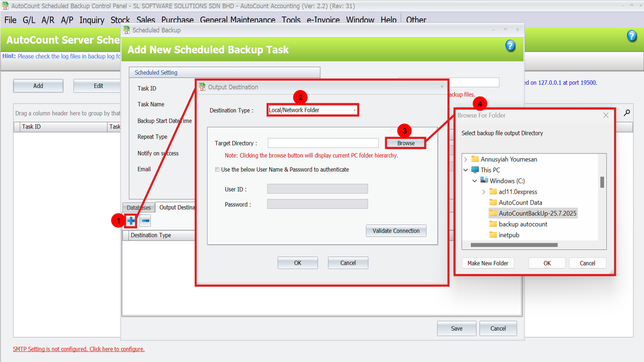This screenshot has width=644, height=362.
Task: Enable User Name & Password authentication checkbox
Action: pyautogui.click(x=217, y=170)
